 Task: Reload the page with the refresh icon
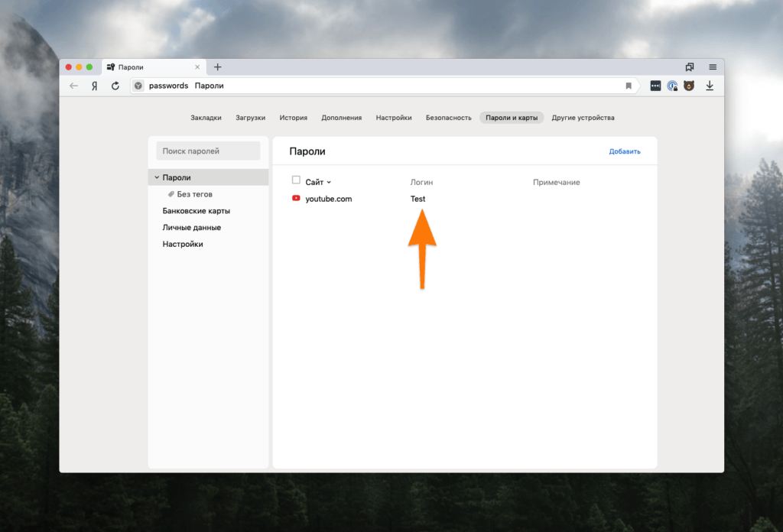pyautogui.click(x=115, y=86)
